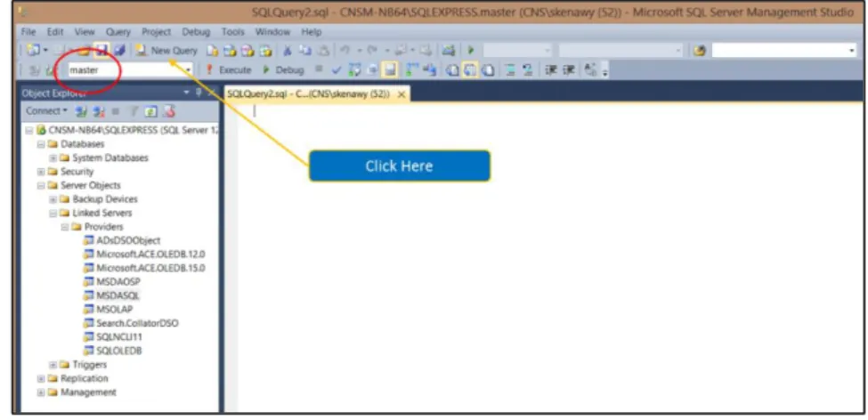This screenshot has width=868, height=420.
Task: Open the Edit menu
Action: [x=55, y=31]
